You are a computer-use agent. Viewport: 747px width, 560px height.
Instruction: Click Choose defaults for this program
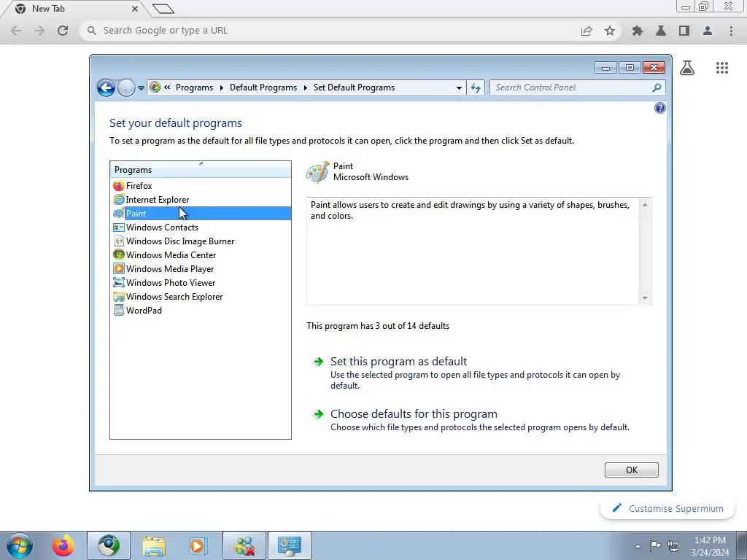coord(414,414)
